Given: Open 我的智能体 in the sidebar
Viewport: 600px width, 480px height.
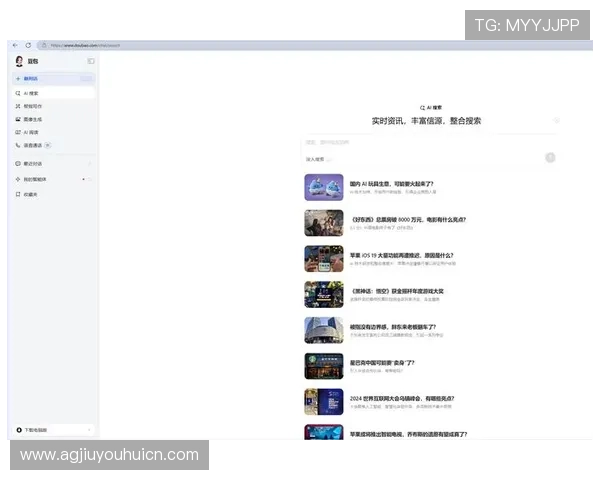Looking at the screenshot, I should click(54, 179).
